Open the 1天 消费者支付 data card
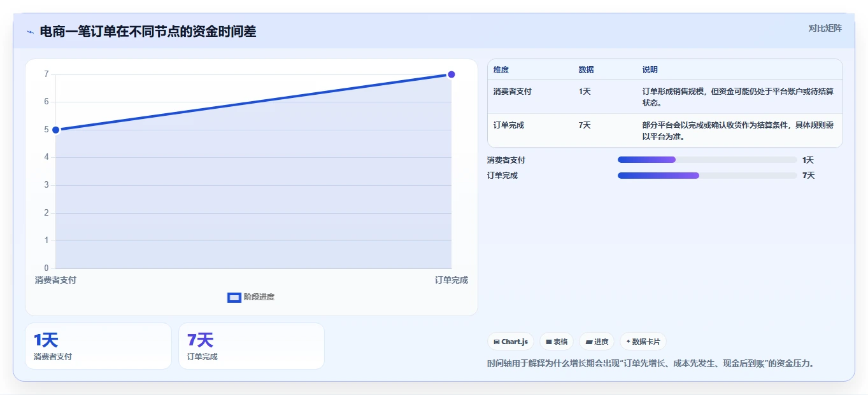Screen dimensions: 868x395 [98, 346]
